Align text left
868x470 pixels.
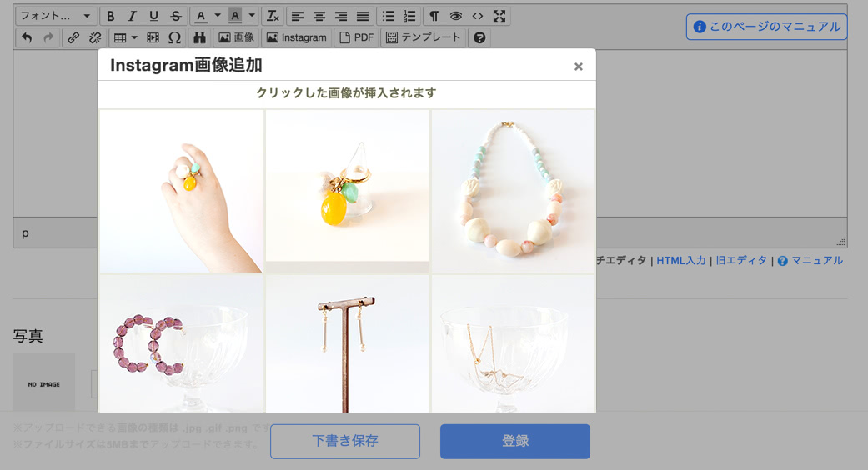(x=298, y=16)
